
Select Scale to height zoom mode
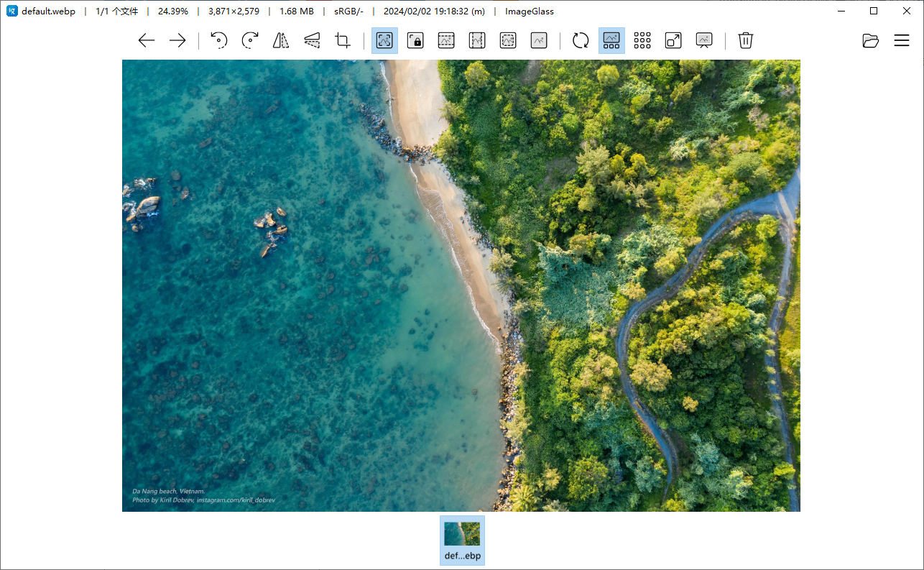point(477,41)
